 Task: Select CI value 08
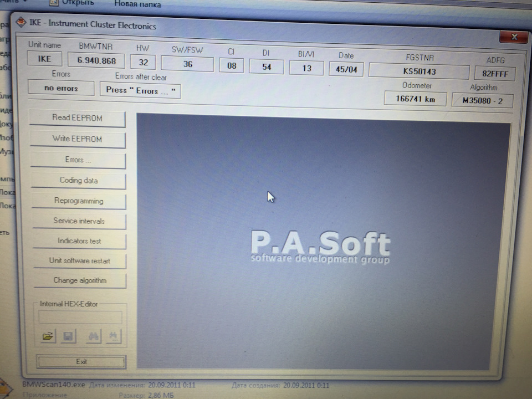[x=232, y=65]
